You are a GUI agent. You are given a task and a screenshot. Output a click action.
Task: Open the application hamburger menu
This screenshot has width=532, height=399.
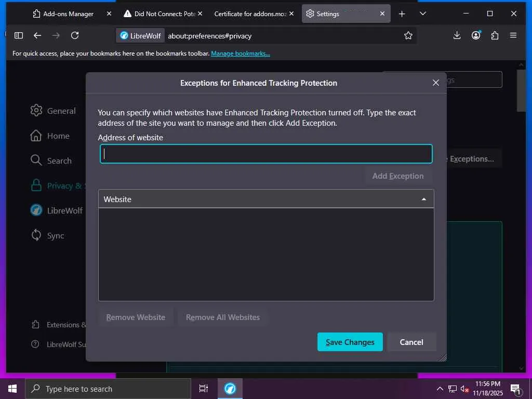[513, 35]
